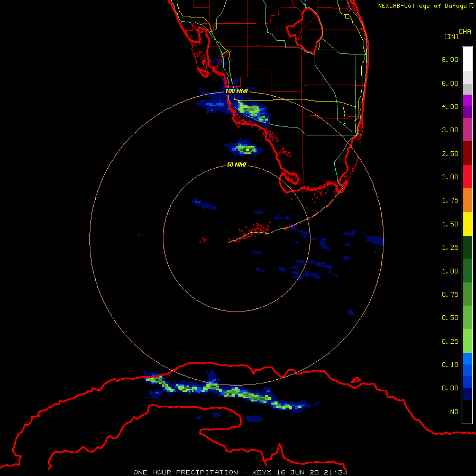Click the [IN] units label
The width and height of the screenshot is (476, 476).
[451, 36]
